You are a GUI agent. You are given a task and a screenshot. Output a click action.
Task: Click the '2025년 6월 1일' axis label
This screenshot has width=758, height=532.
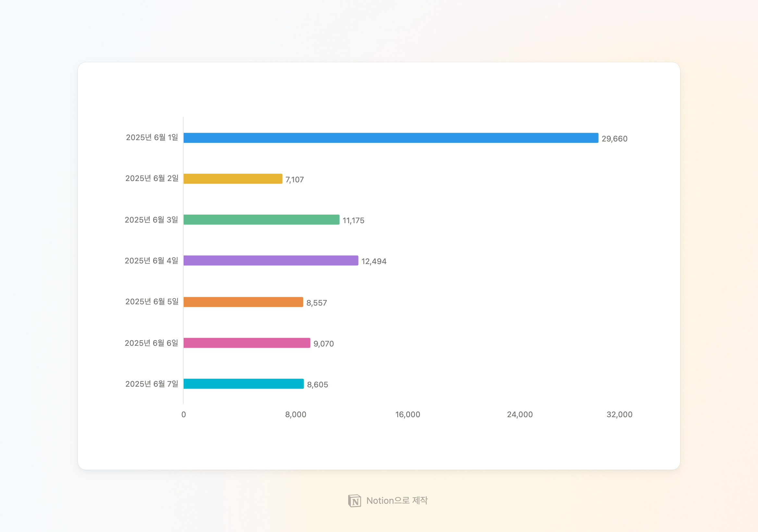click(x=152, y=138)
